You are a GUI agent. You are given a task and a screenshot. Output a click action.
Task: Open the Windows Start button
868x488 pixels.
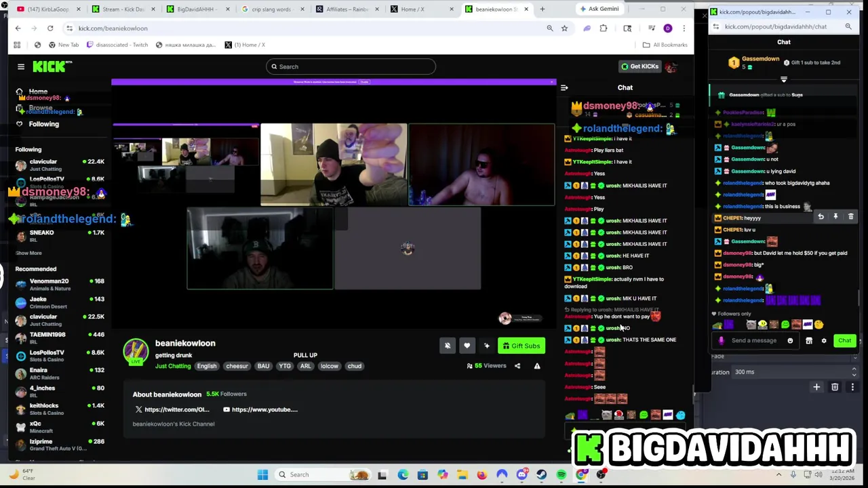click(262, 474)
